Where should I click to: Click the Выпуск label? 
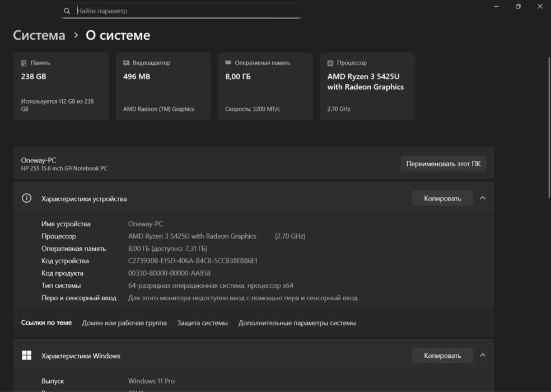53,381
